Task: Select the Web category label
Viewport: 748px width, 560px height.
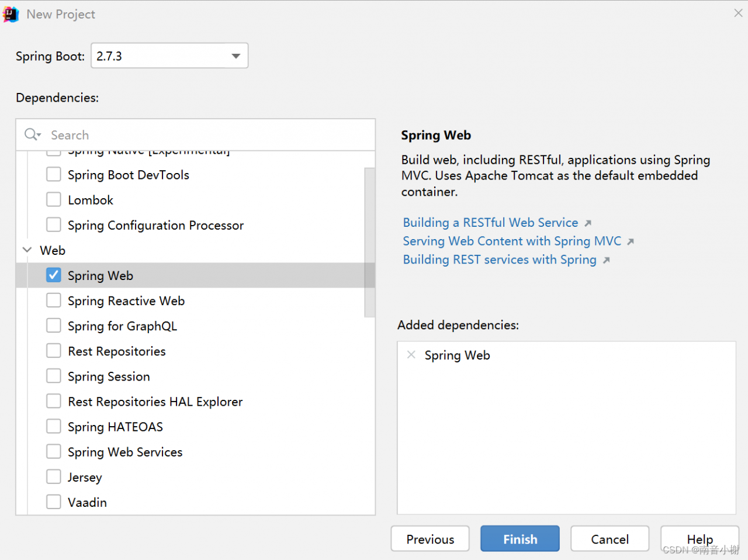Action: click(53, 250)
